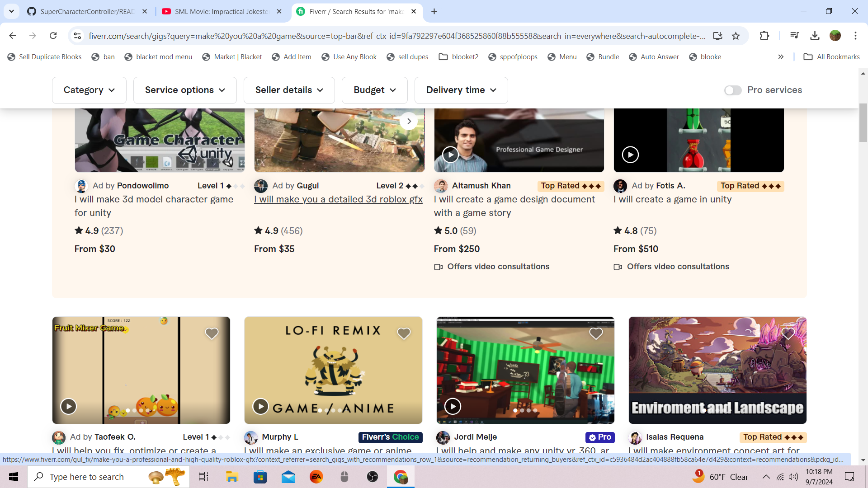Open detailed 3d roblox gfx gig link
The image size is (868, 488).
pyautogui.click(x=338, y=199)
